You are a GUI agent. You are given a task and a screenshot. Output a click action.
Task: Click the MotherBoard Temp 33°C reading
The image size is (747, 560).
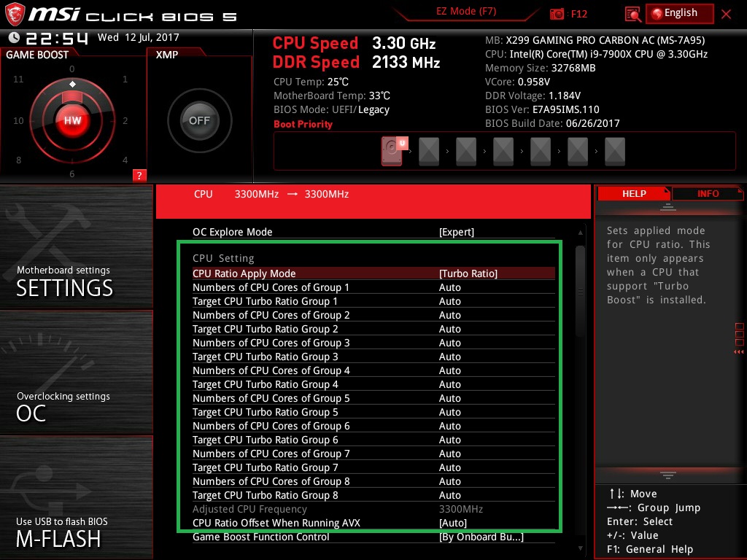(332, 96)
